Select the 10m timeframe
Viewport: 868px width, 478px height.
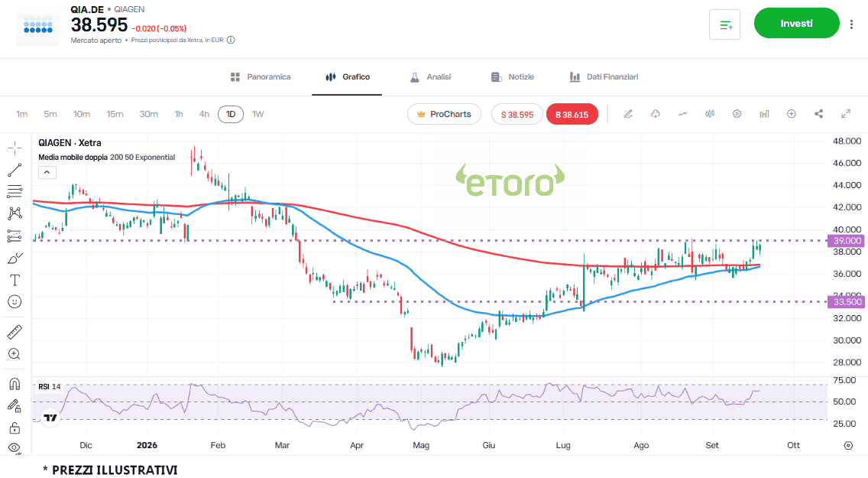point(82,114)
